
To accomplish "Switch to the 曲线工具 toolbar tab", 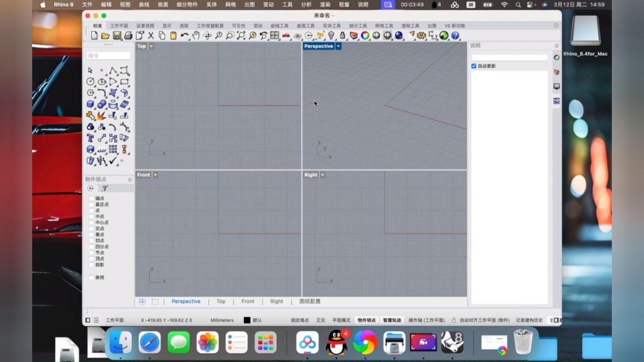I will 279,26.
